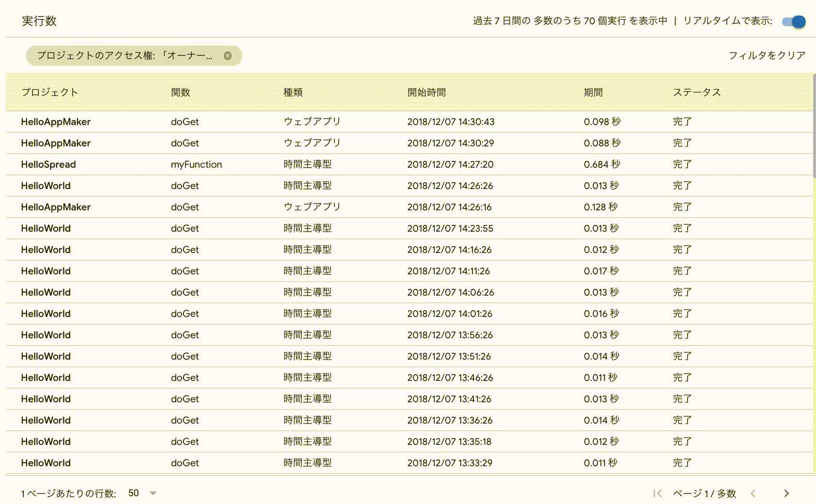Screen dimensions: 816x504
Task: Click the vertical scrollbar of the executions table
Action: (814, 126)
